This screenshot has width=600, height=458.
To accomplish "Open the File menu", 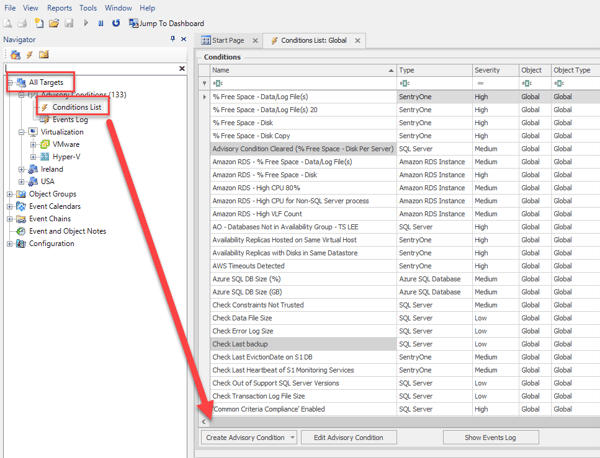I will 10,8.
